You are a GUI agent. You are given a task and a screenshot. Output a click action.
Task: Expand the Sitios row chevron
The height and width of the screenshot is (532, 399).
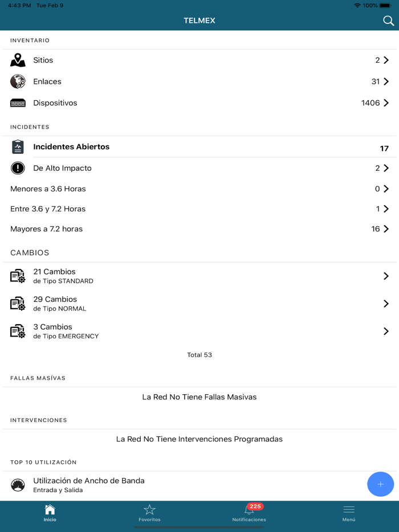click(386, 60)
